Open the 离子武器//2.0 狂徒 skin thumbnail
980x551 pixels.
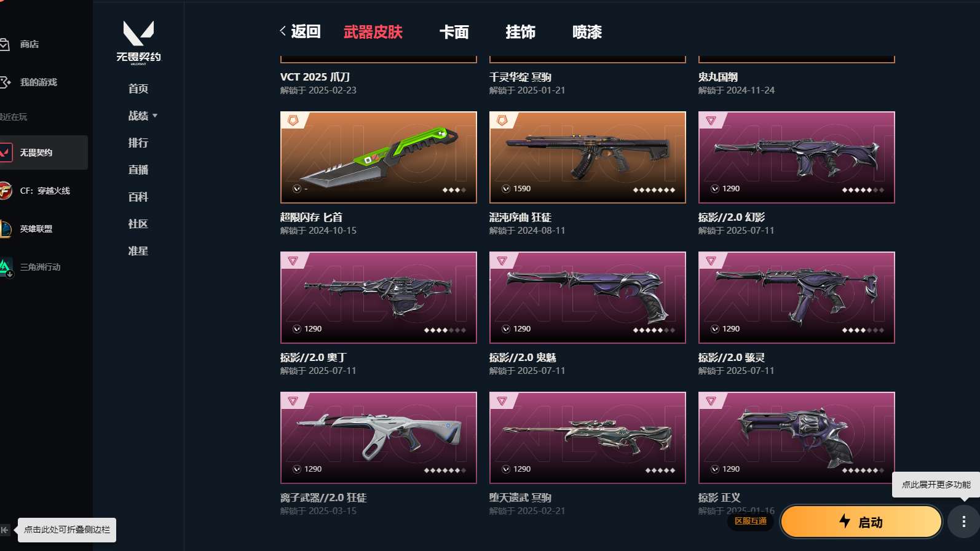pos(379,438)
